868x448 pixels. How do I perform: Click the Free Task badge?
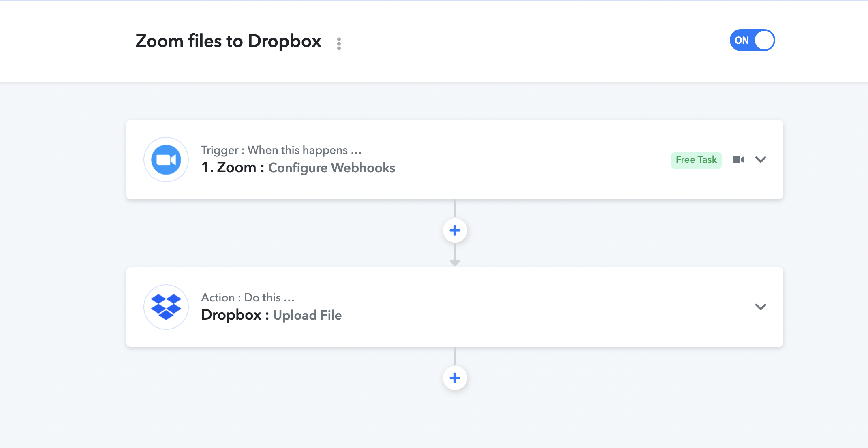(696, 160)
